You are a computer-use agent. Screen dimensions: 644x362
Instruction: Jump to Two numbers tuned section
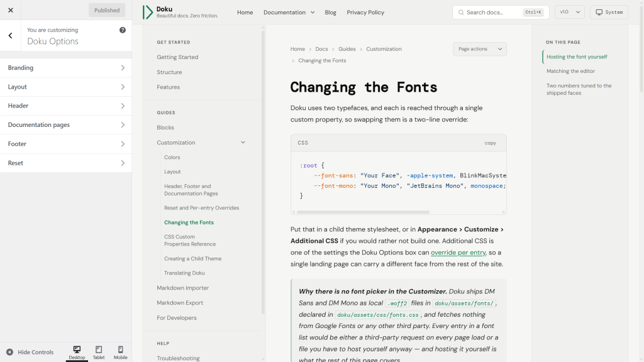click(579, 89)
